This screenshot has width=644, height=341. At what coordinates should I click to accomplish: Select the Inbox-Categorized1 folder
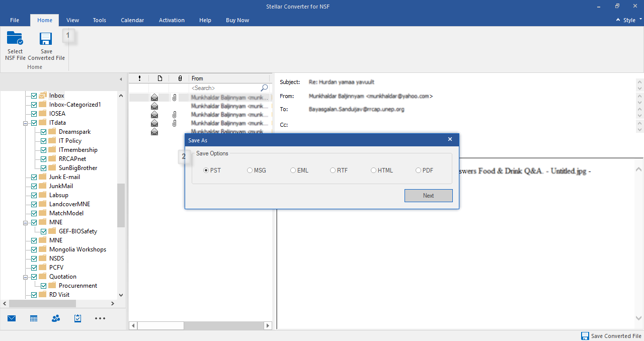[75, 105]
